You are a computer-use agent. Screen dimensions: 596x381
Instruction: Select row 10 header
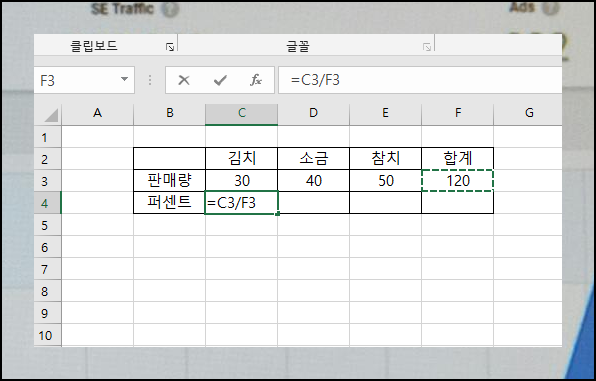[x=48, y=335]
